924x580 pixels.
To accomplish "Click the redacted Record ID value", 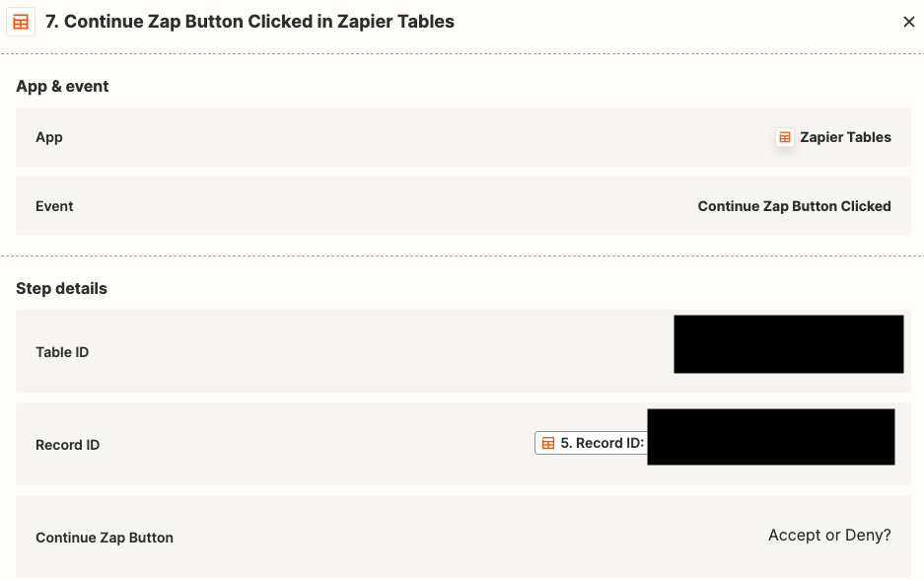I will pos(771,437).
